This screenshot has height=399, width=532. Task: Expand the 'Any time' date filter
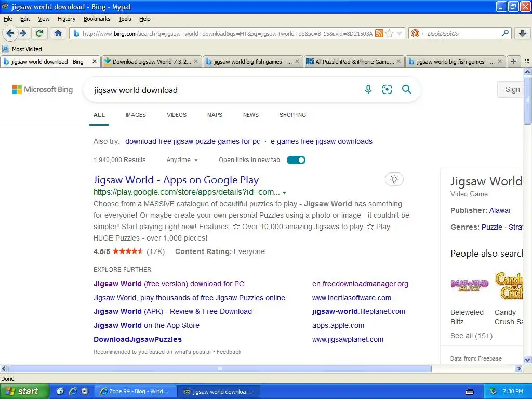[182, 160]
